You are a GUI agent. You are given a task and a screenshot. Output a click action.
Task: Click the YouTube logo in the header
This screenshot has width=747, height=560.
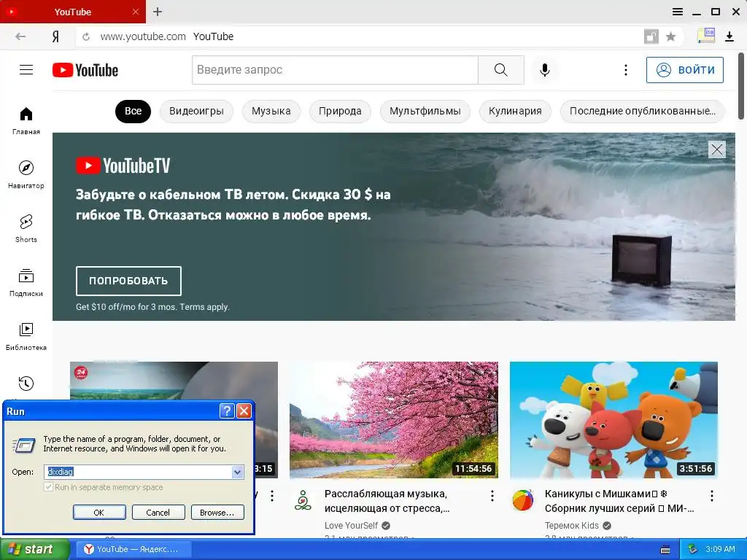pos(85,70)
